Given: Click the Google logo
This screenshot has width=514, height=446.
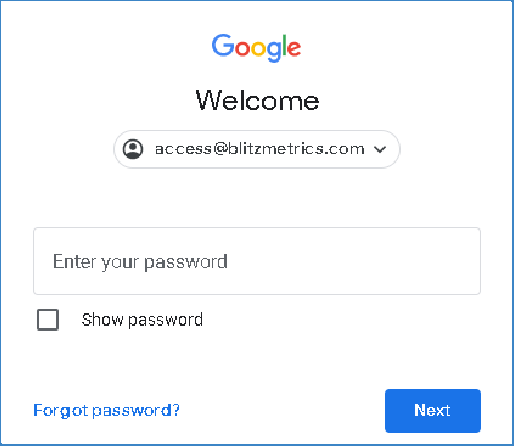Looking at the screenshot, I should (256, 48).
